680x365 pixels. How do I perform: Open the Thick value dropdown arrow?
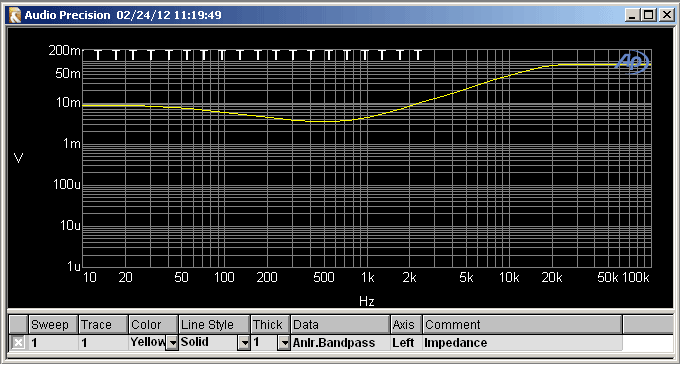284,343
